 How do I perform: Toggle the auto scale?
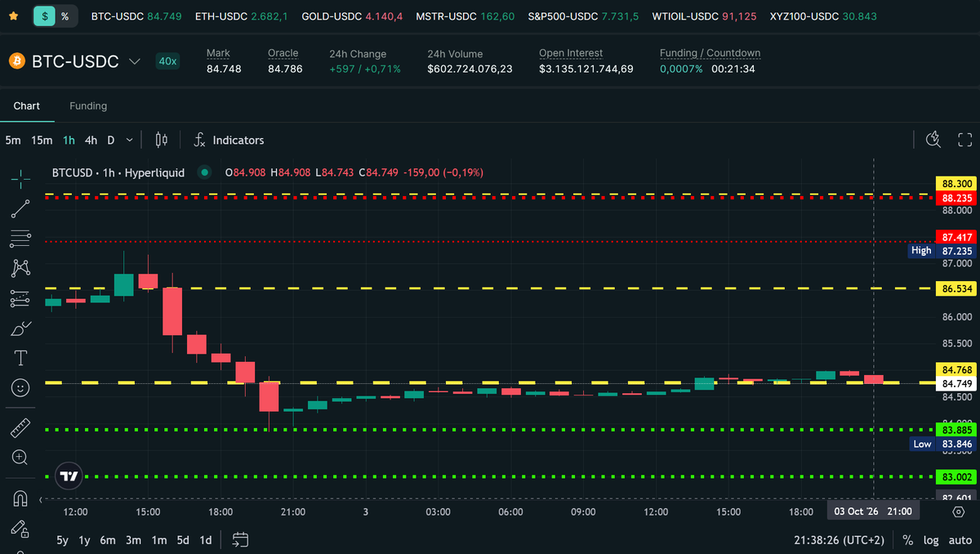tap(960, 540)
